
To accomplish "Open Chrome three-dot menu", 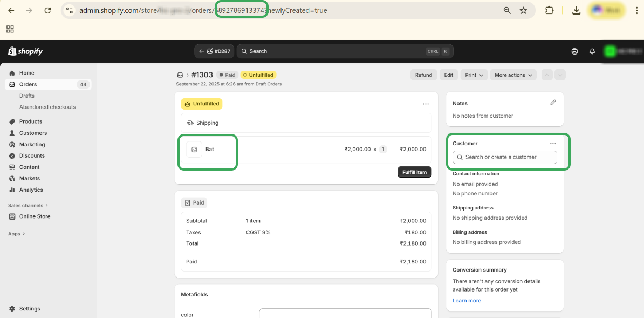I will 636,11.
